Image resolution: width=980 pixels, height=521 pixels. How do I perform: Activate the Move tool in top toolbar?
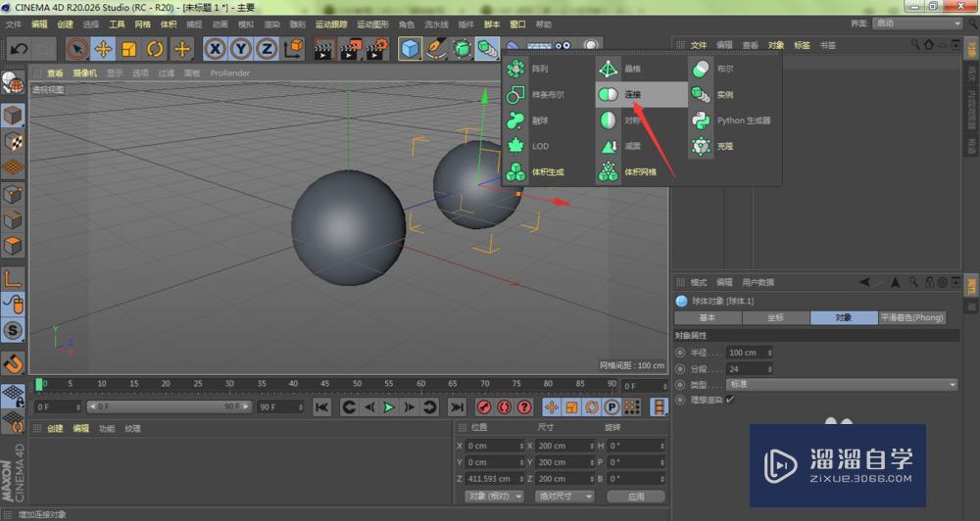click(103, 49)
